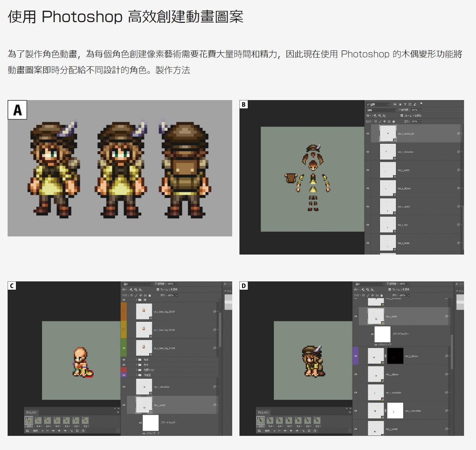This screenshot has height=450, width=476.
Task: Click artboard nesting lock icon in figure B
Action: pyautogui.click(x=389, y=121)
